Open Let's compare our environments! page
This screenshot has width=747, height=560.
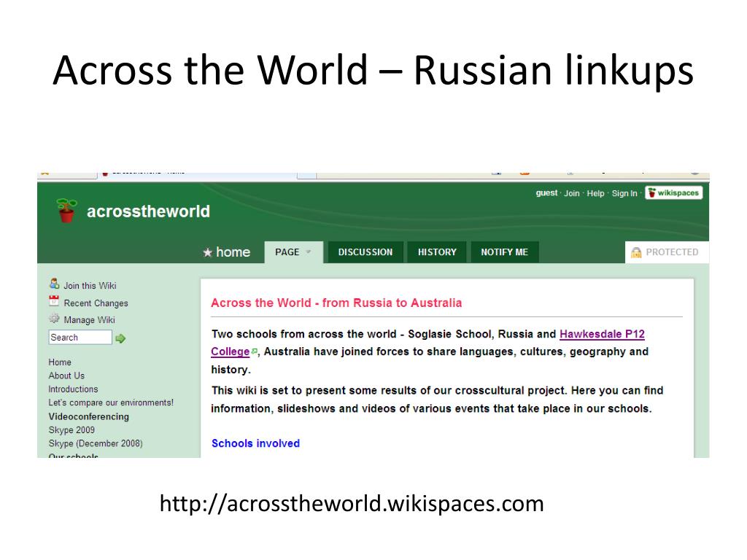tap(111, 402)
